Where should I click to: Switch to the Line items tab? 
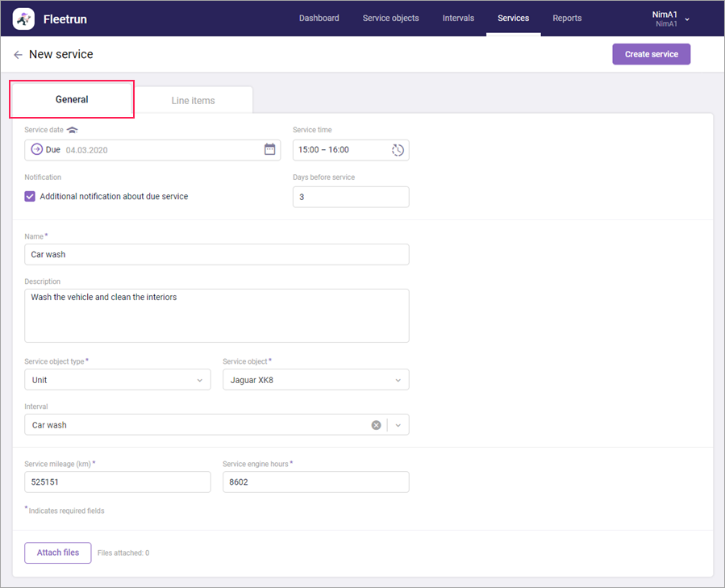click(x=194, y=100)
